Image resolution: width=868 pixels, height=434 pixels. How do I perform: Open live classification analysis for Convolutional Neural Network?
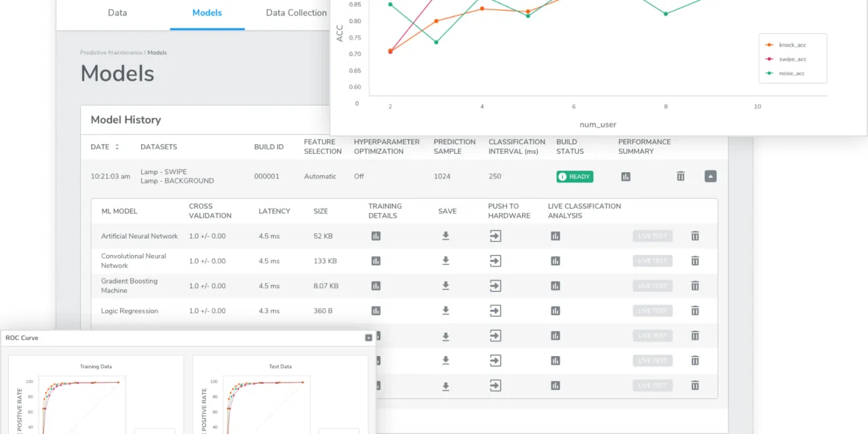click(x=555, y=261)
